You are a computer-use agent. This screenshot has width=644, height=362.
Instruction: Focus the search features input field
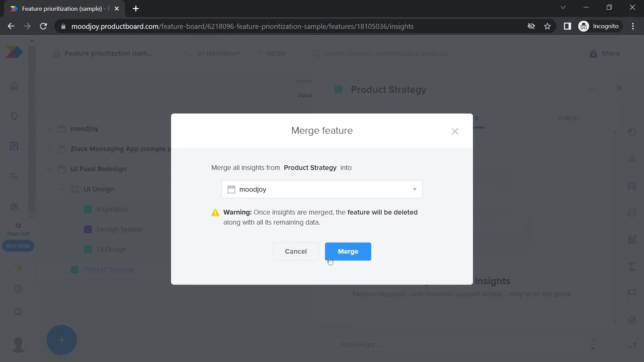(387, 54)
